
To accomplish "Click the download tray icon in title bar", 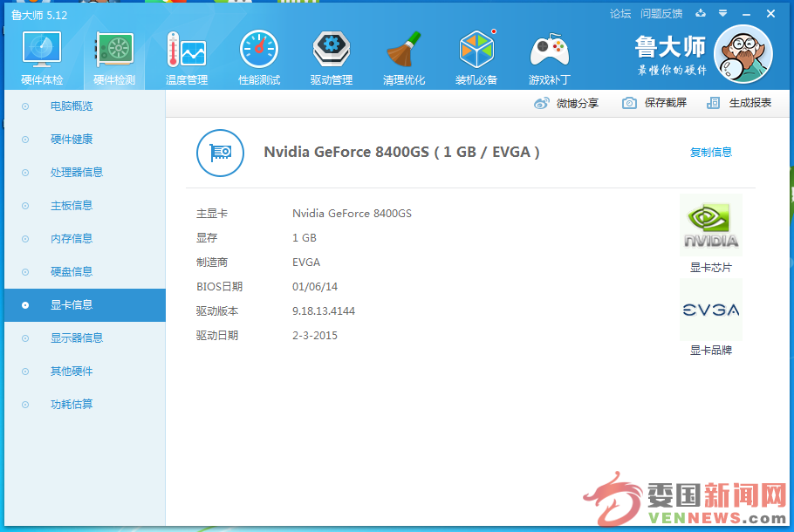I will [701, 13].
